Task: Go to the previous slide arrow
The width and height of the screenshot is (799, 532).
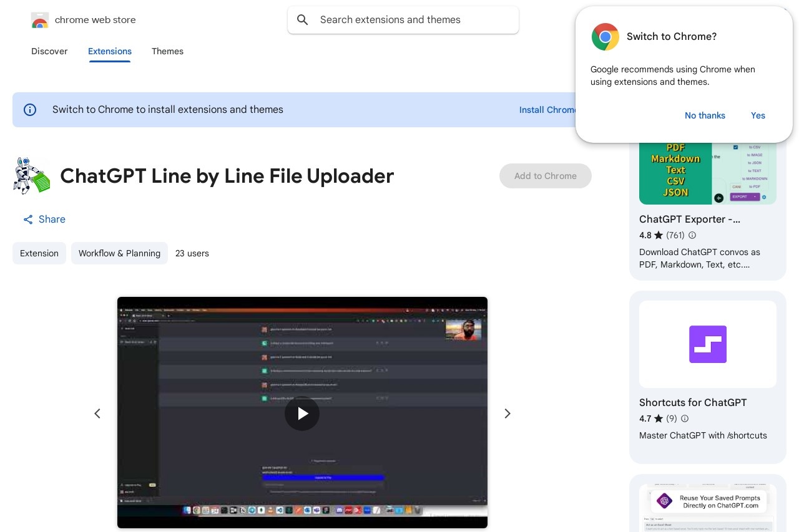Action: tap(97, 414)
